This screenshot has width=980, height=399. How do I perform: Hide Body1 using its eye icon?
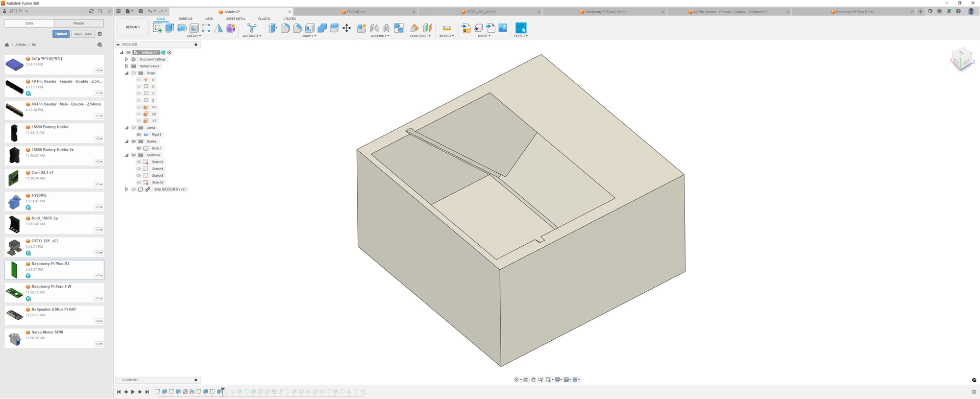click(139, 148)
